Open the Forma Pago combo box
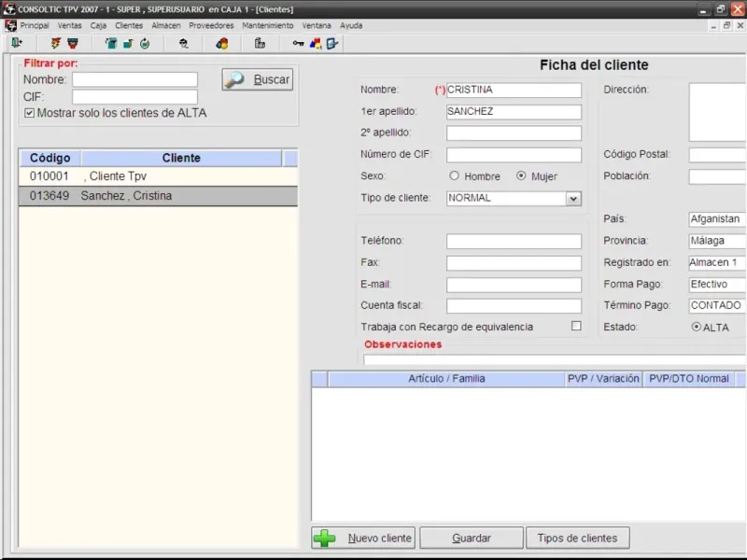 click(717, 285)
